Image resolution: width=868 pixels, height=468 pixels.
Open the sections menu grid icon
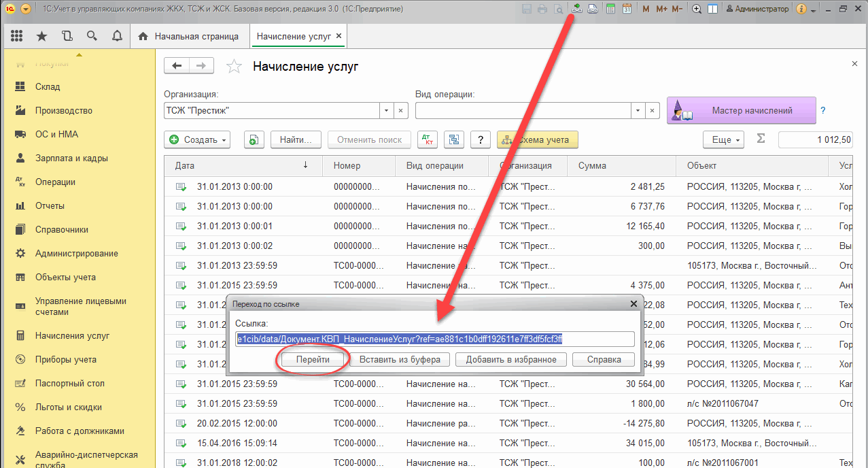click(17, 36)
